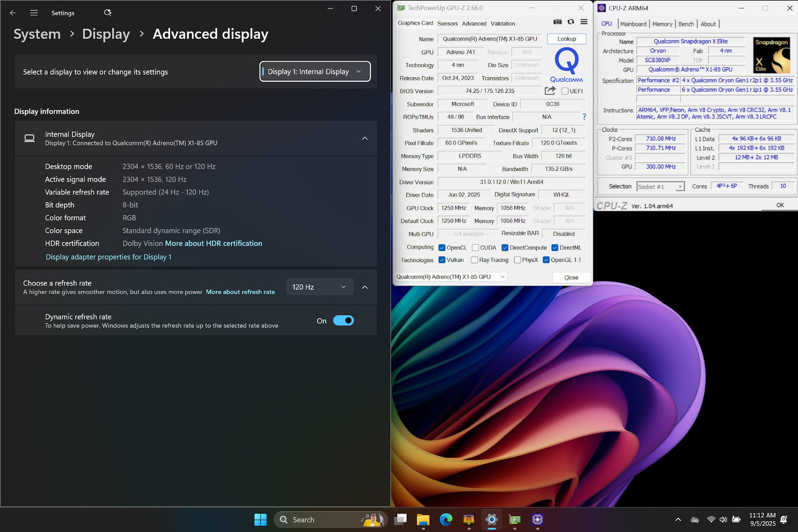This screenshot has height=532, width=798.
Task: Open the GPU selection dropdown in GPU-Z
Action: coord(451,277)
